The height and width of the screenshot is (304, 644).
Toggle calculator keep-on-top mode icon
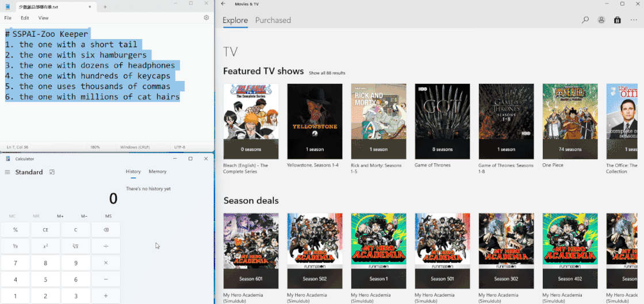point(52,172)
